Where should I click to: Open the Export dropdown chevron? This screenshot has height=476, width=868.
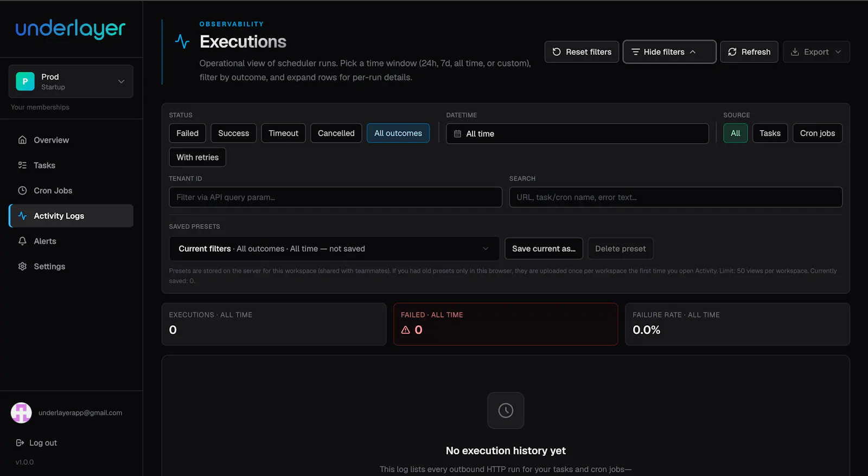(x=838, y=52)
